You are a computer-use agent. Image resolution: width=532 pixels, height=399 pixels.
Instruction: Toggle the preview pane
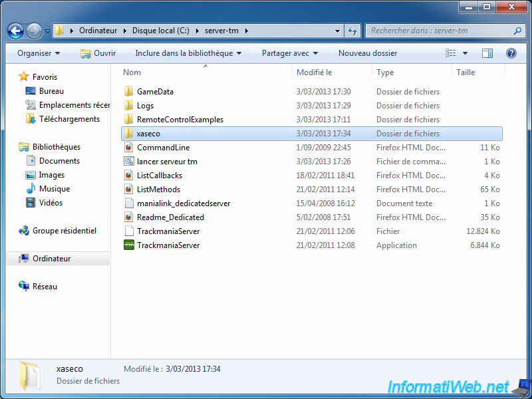point(487,53)
